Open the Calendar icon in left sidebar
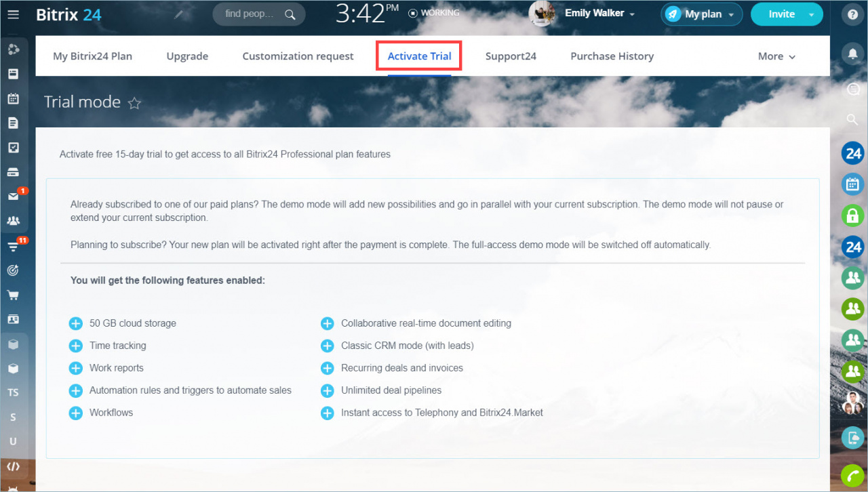 (13, 98)
